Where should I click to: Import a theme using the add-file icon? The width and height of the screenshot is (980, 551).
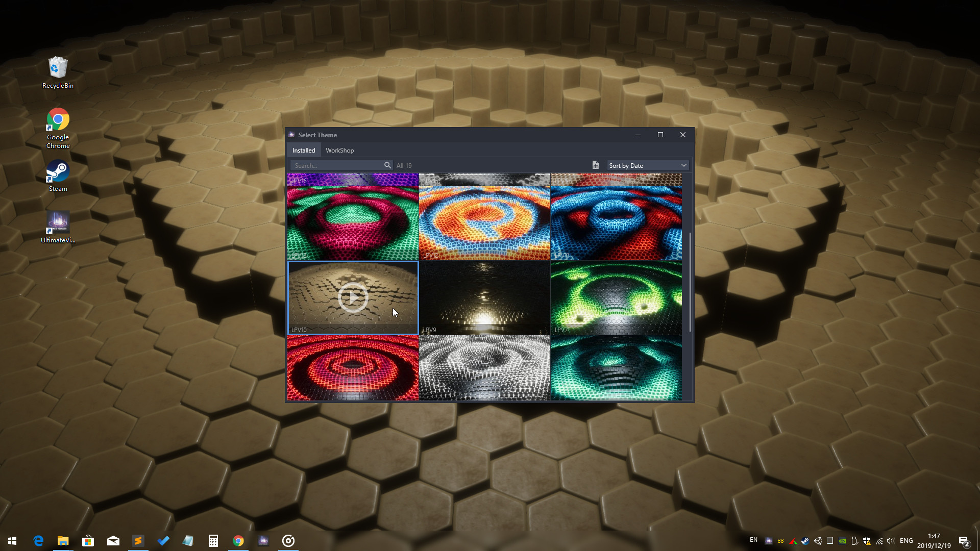(x=595, y=165)
